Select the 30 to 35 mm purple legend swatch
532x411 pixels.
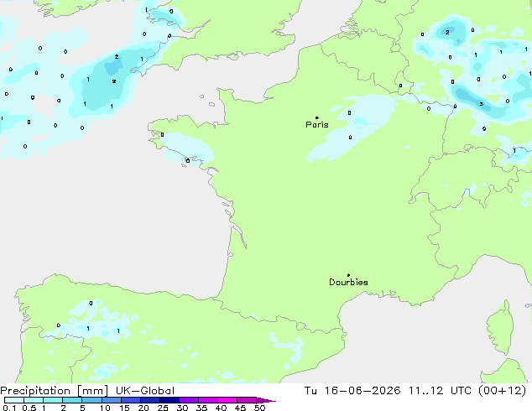click(188, 400)
